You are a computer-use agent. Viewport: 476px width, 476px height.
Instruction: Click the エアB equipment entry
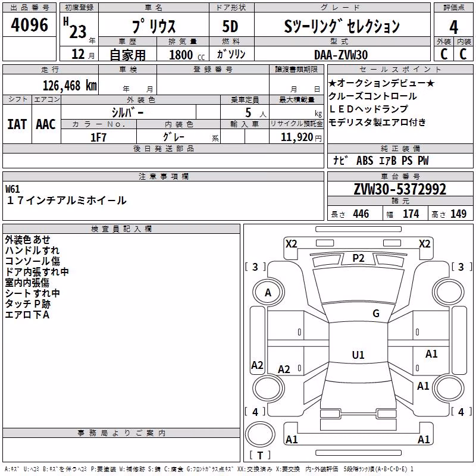pyautogui.click(x=388, y=160)
